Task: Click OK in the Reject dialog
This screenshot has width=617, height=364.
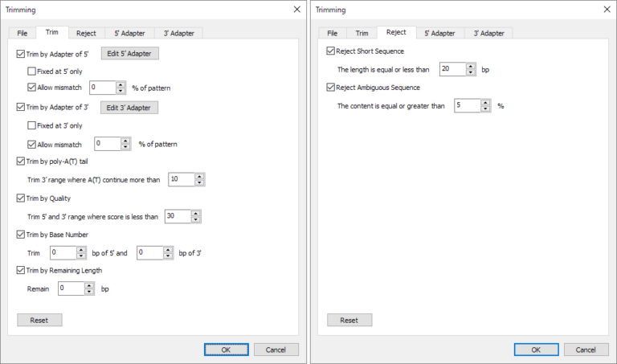Action: [537, 350]
